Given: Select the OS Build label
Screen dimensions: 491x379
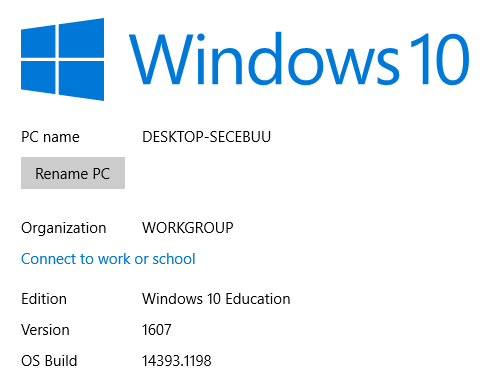Looking at the screenshot, I should [x=49, y=361].
